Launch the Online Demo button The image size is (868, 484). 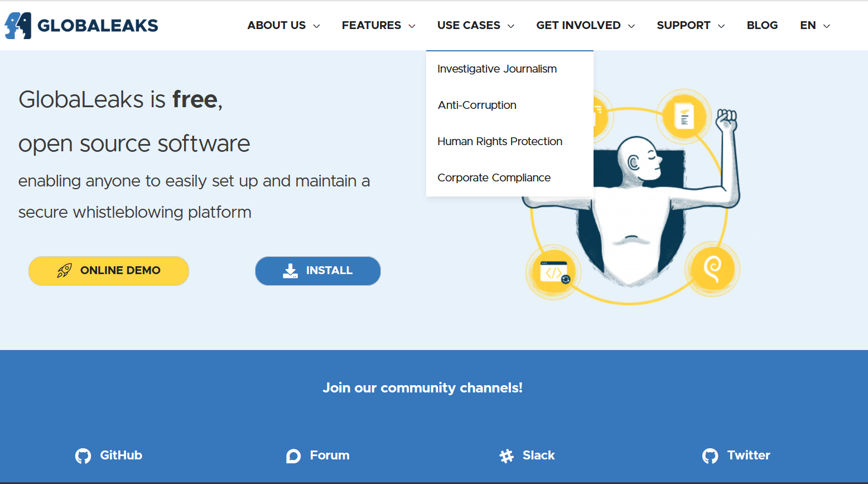tap(109, 271)
